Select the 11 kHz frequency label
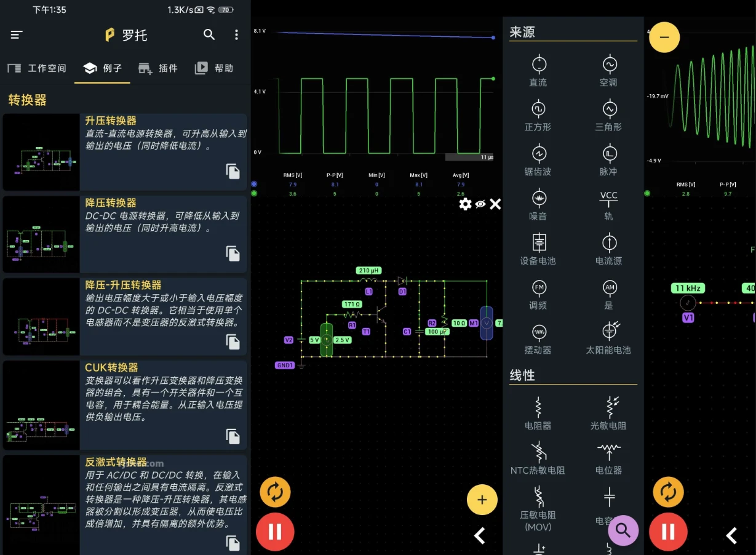Screen dimensions: 756x555 [688, 288]
